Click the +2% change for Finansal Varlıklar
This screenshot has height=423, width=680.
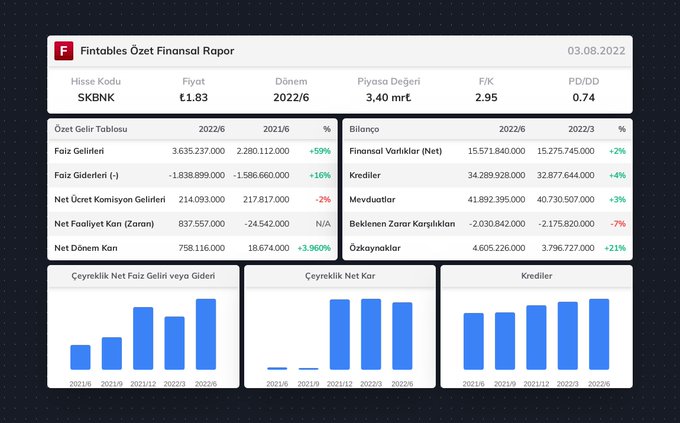click(x=617, y=151)
